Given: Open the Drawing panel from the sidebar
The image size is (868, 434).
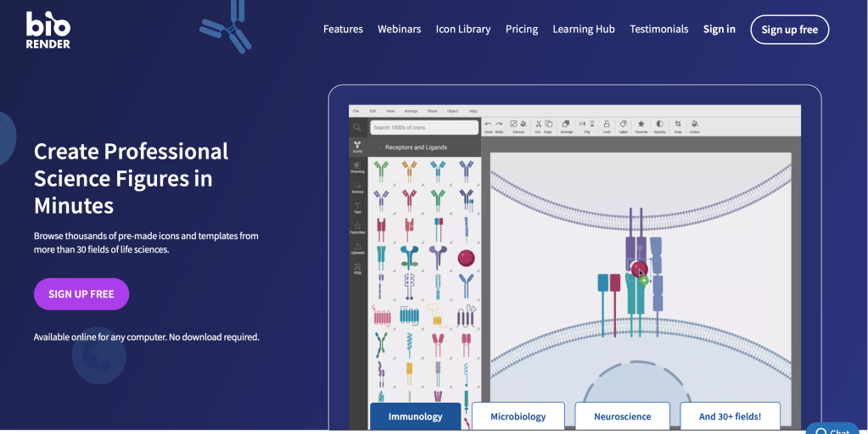Looking at the screenshot, I should tap(357, 167).
